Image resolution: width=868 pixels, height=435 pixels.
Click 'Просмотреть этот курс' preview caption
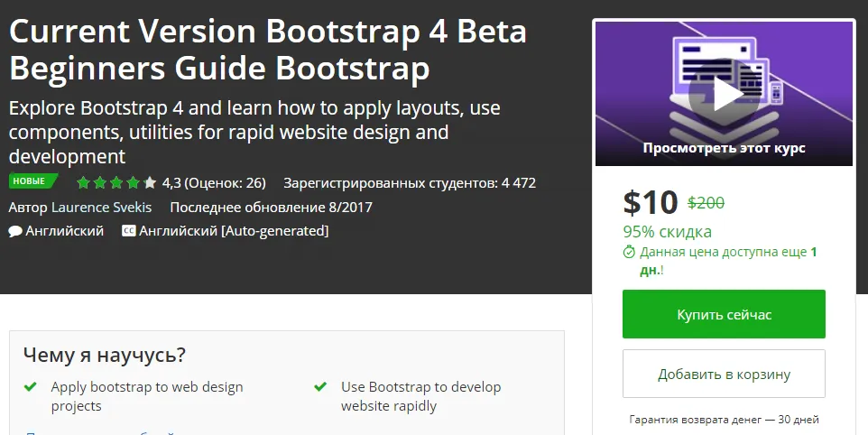[x=724, y=148]
